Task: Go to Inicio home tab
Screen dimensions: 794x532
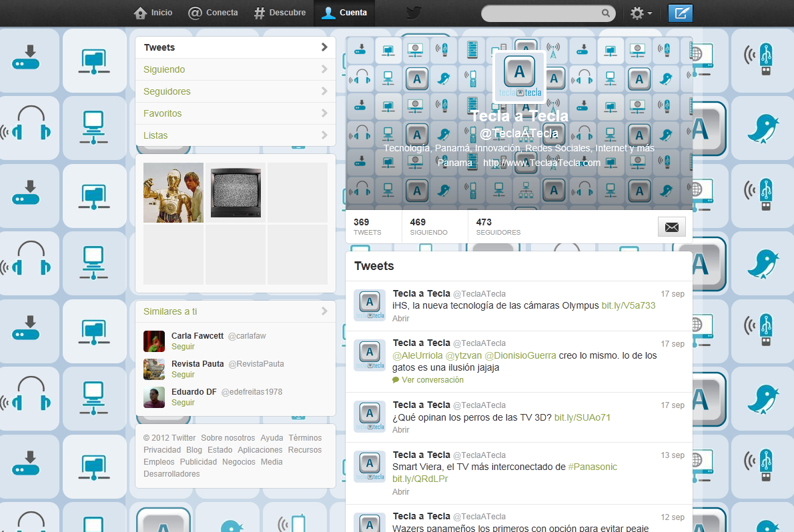Action: [x=153, y=13]
